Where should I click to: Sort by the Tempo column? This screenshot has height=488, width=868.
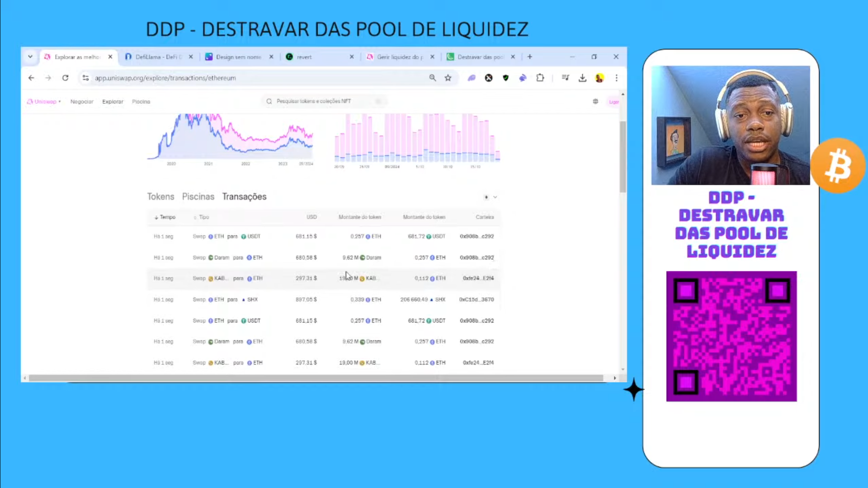click(x=165, y=217)
